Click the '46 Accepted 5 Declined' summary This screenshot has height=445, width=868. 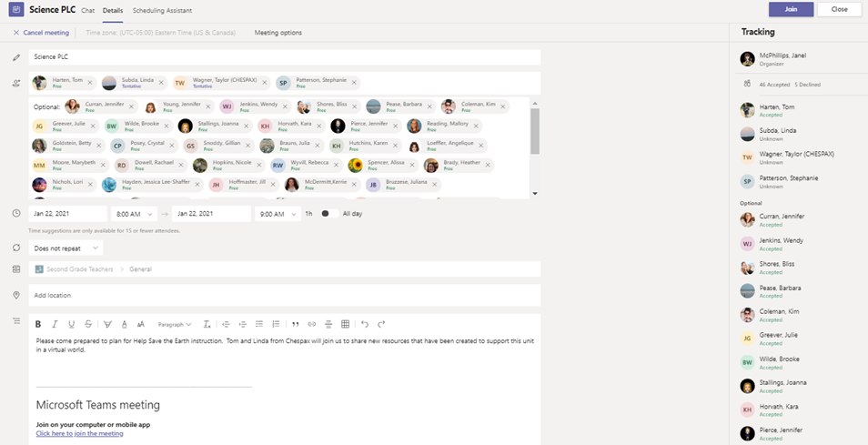coord(790,85)
